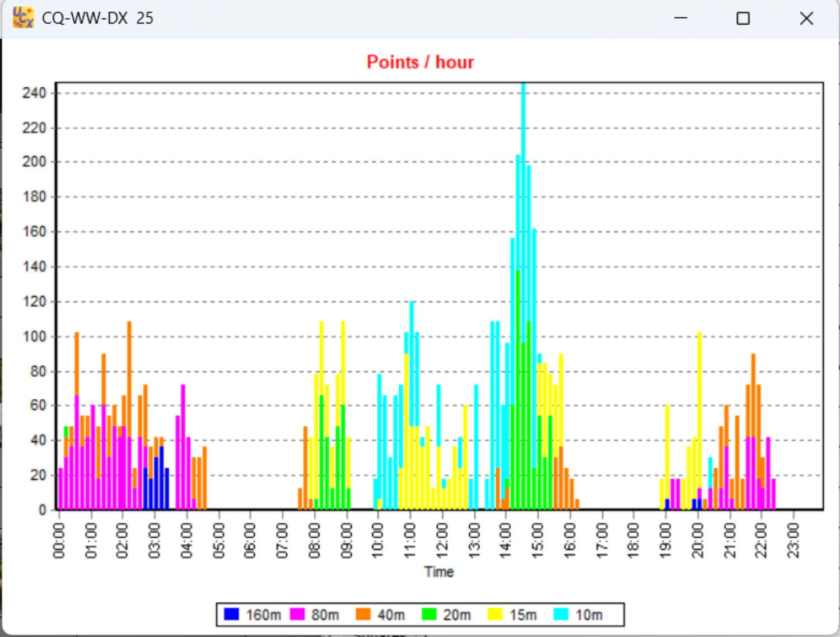
Task: Click the "Time" axis title below chart
Action: pos(438,572)
